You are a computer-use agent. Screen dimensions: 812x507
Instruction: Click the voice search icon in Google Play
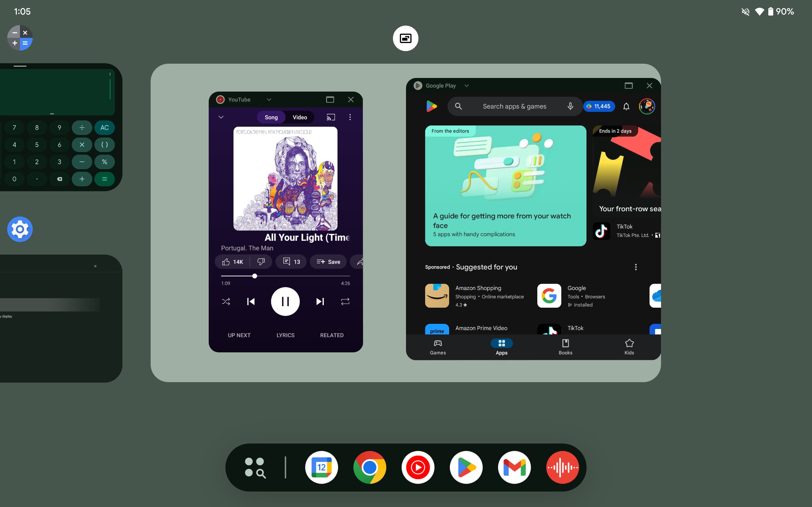(568, 106)
